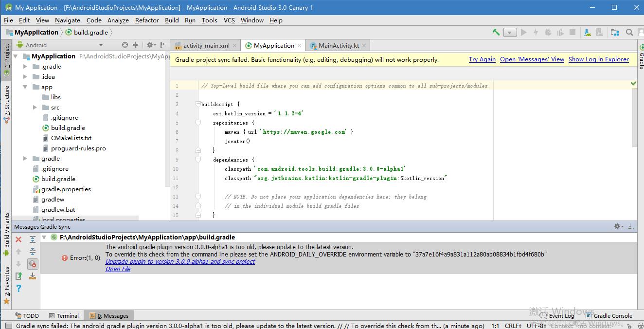Click the Try Again link
644x329 pixels.
point(482,59)
